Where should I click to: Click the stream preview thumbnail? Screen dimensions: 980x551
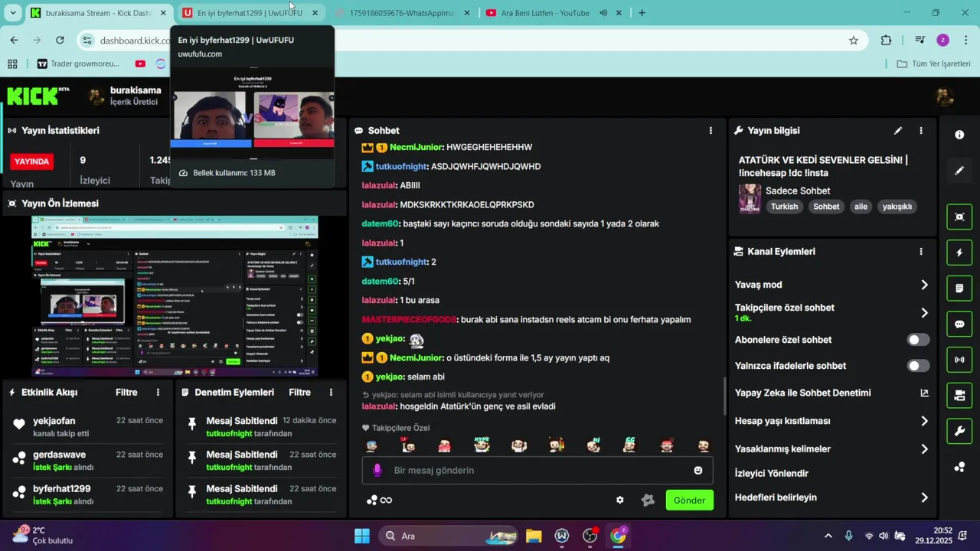[175, 296]
